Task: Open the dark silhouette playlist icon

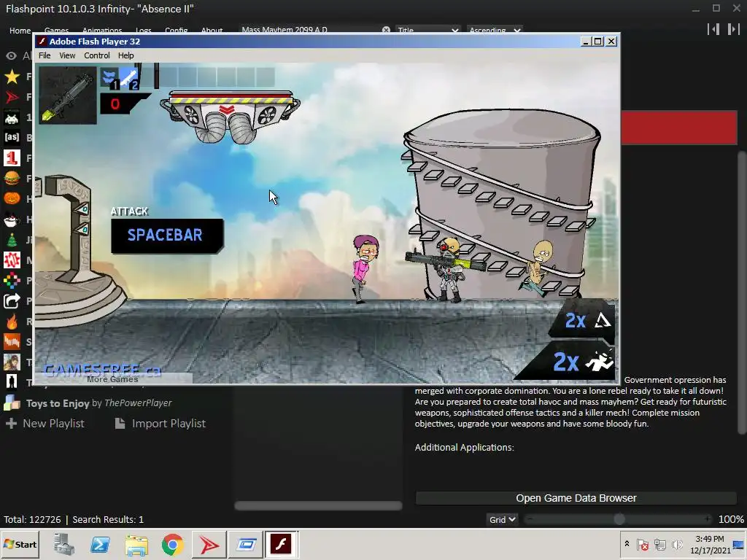Action: pos(12,382)
